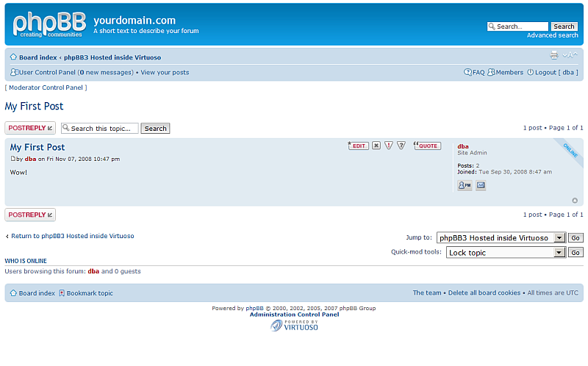This screenshot has width=588, height=366.
Task: Open the Quick-mod tools dropdown
Action: pyautogui.click(x=559, y=253)
